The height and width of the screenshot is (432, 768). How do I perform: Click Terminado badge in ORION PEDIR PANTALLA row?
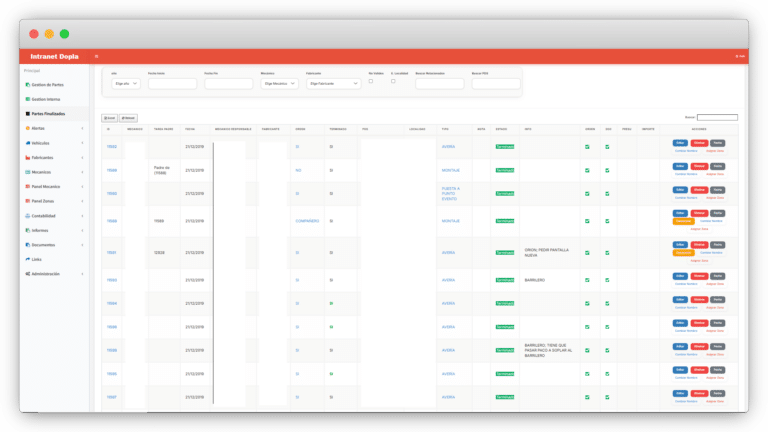coord(505,253)
